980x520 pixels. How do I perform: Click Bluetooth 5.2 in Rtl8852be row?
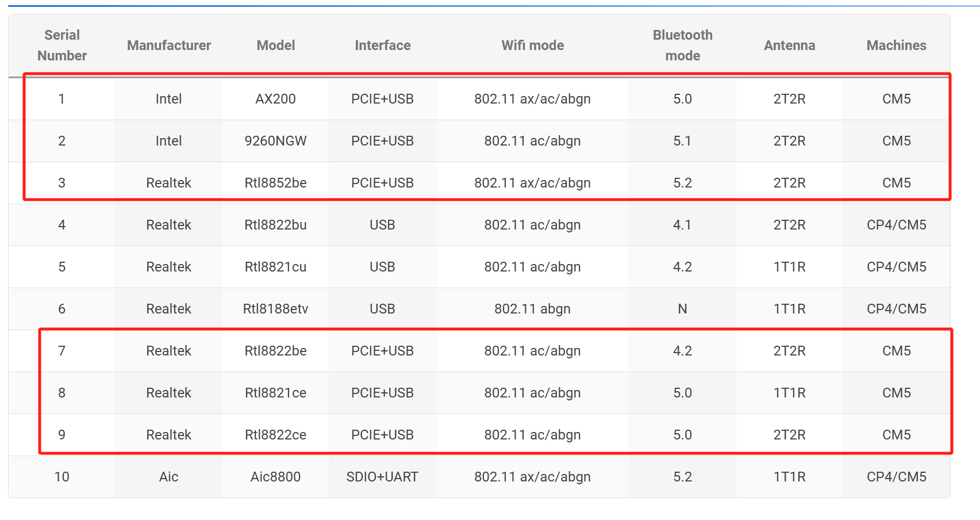683,183
